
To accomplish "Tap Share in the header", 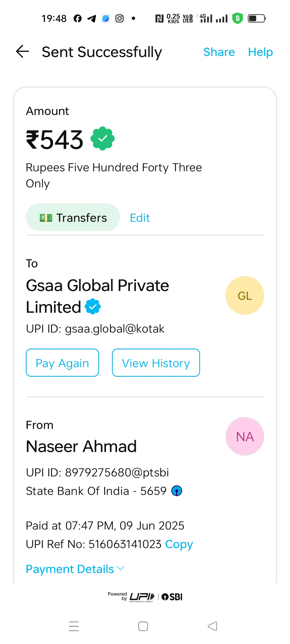I will (219, 52).
